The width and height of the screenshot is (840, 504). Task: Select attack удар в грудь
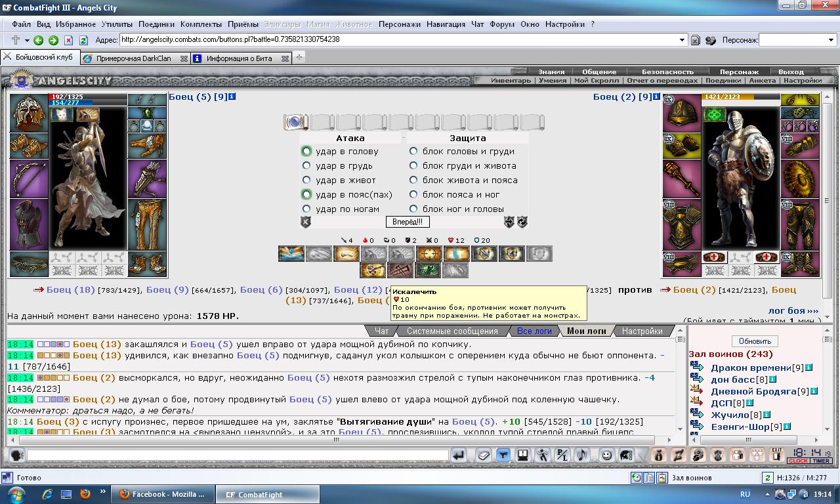point(306,165)
